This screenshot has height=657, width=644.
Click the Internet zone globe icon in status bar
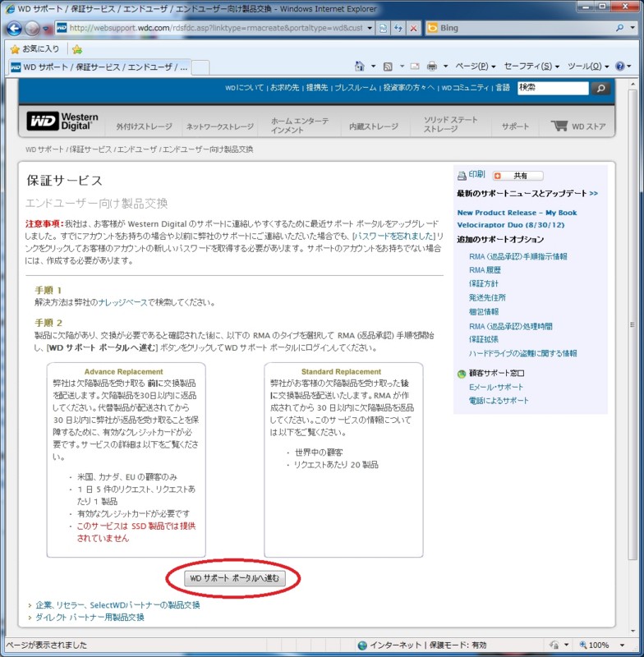point(362,646)
